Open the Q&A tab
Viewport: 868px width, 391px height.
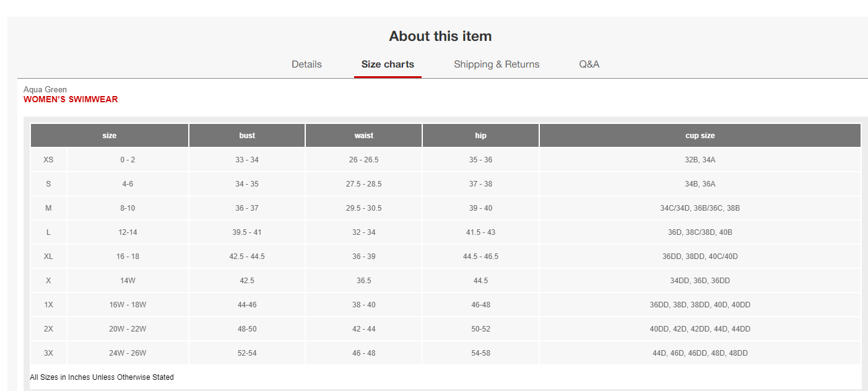589,64
